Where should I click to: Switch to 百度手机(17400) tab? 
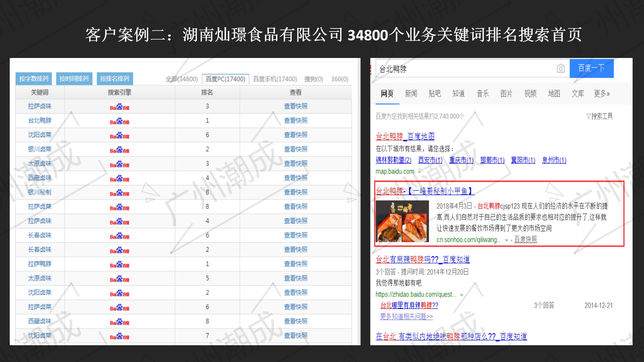(275, 79)
